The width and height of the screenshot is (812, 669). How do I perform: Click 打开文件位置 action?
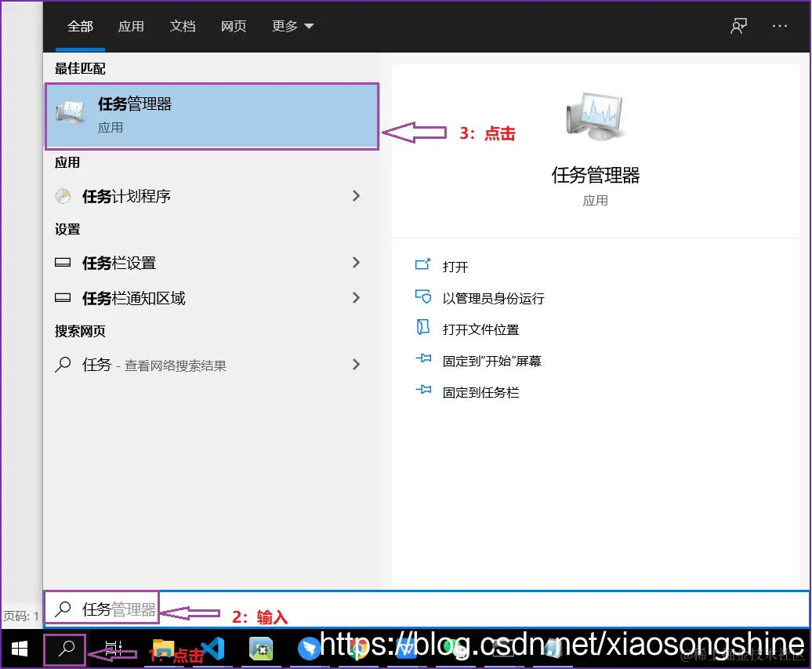480,329
